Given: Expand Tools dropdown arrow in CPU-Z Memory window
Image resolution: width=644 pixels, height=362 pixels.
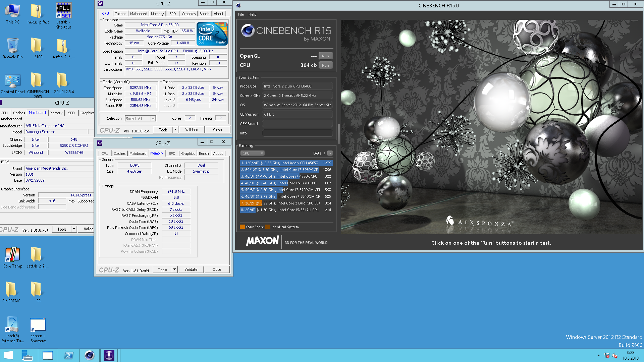Looking at the screenshot, I should pos(174,269).
